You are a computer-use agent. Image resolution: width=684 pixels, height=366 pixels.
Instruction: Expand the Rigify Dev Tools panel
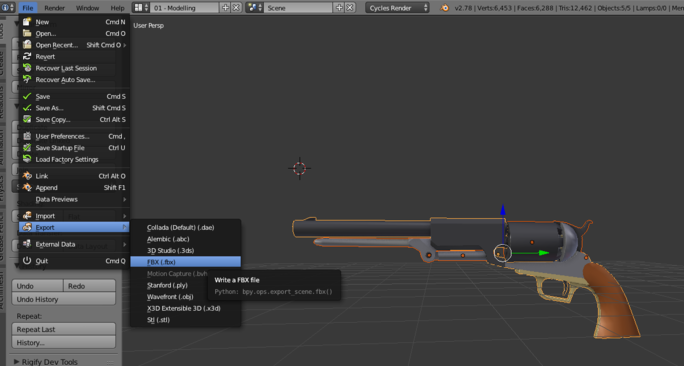coord(45,362)
